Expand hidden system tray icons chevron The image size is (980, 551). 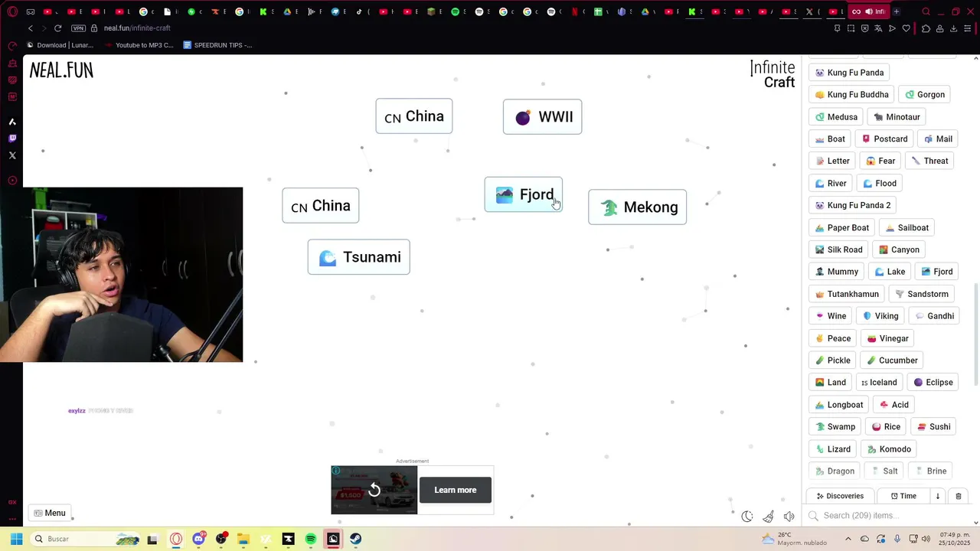[848, 539]
